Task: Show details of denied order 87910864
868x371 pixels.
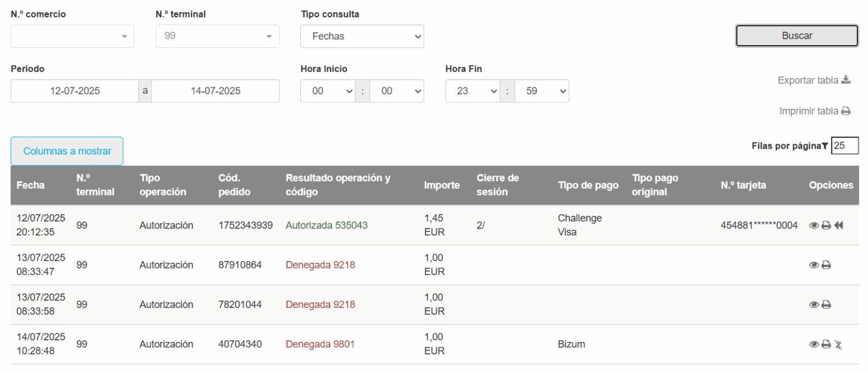Action: click(x=814, y=265)
